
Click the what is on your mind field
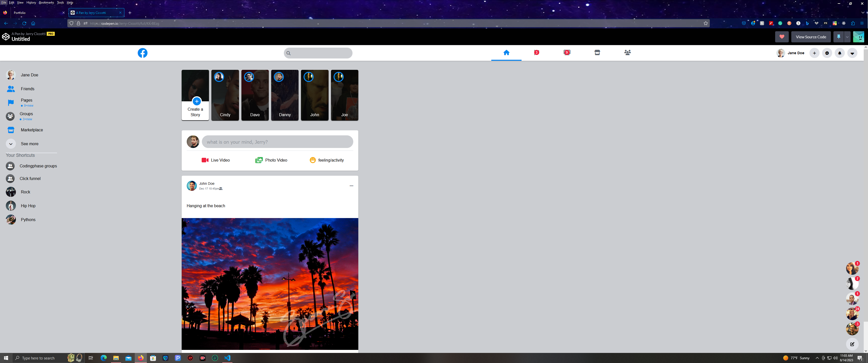pos(277,142)
